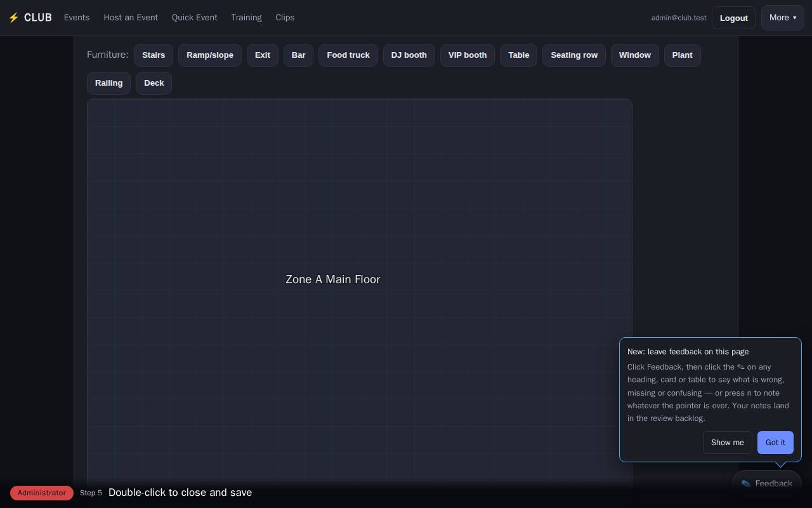Add an Exit to the floor plan
This screenshot has width=812, height=508.
[263, 55]
